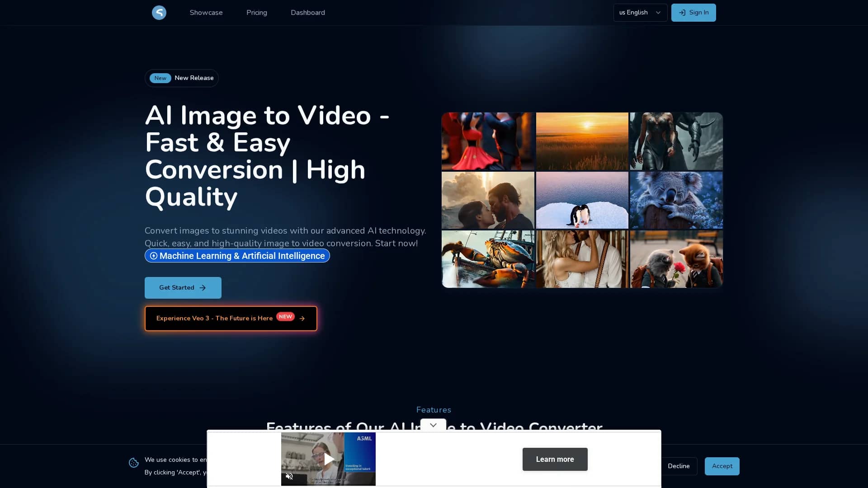The height and width of the screenshot is (488, 868).
Task: Click the site logo icon
Action: [x=159, y=13]
